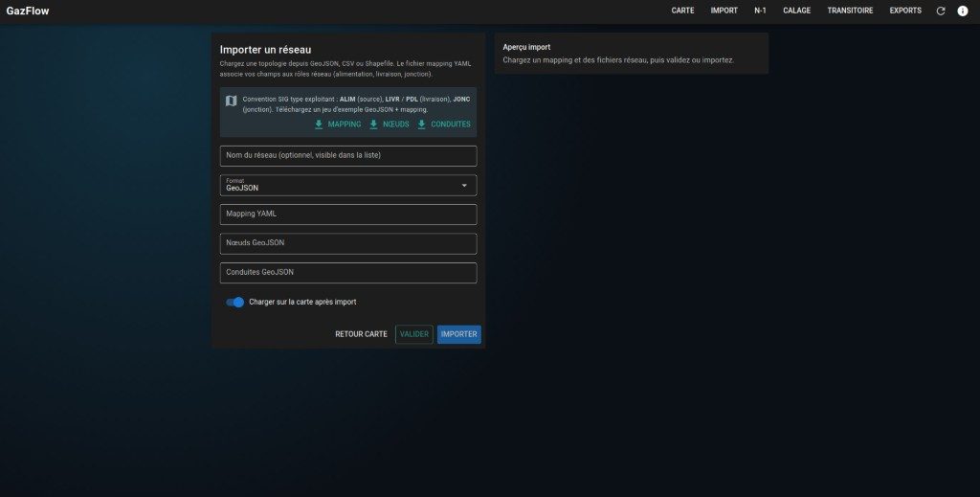Download the CONDUITES example file

[x=444, y=124]
